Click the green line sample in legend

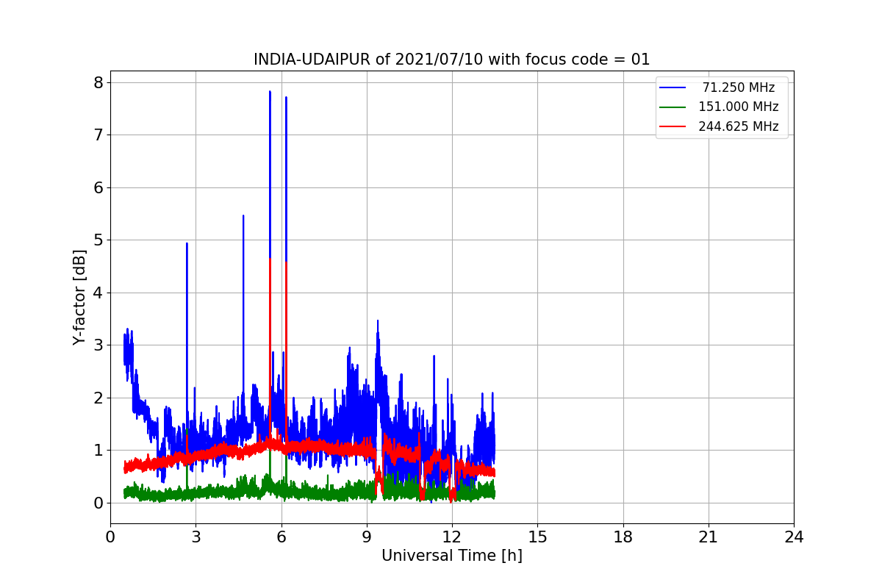tap(673, 107)
